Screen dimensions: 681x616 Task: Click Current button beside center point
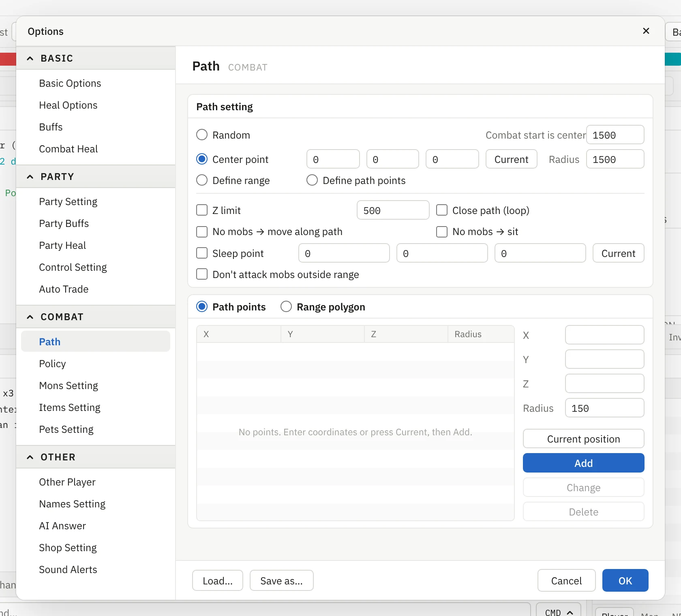(x=511, y=159)
